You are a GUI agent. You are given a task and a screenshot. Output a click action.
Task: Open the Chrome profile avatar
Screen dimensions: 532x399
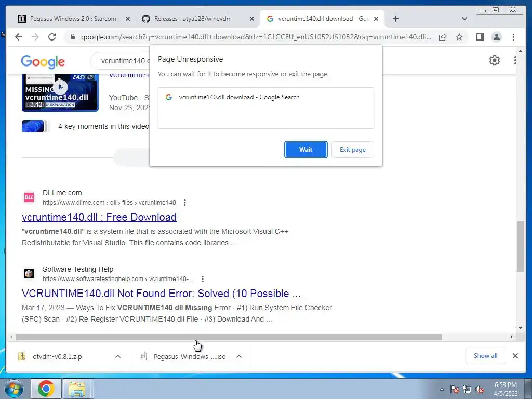point(496,37)
